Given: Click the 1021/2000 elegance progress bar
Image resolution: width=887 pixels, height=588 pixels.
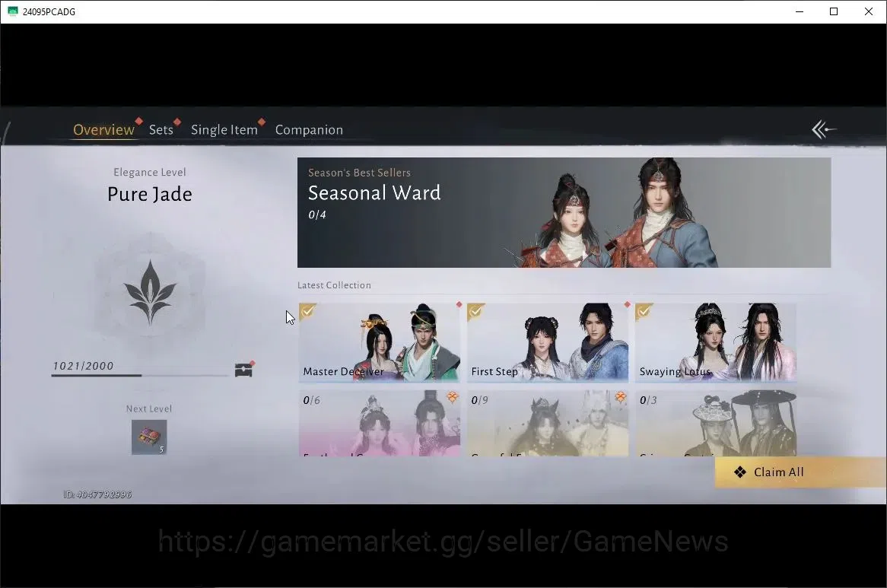Looking at the screenshot, I should (x=141, y=375).
